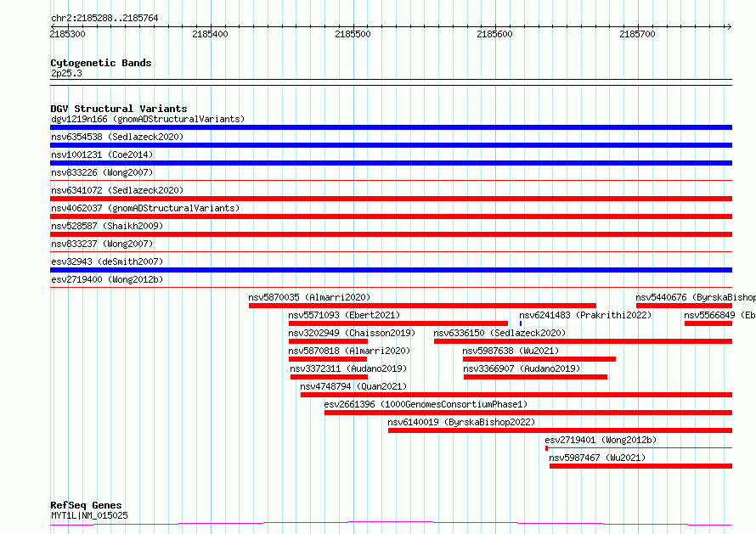
Task: Select the red bar under nsv6336150
Action: tap(583, 341)
